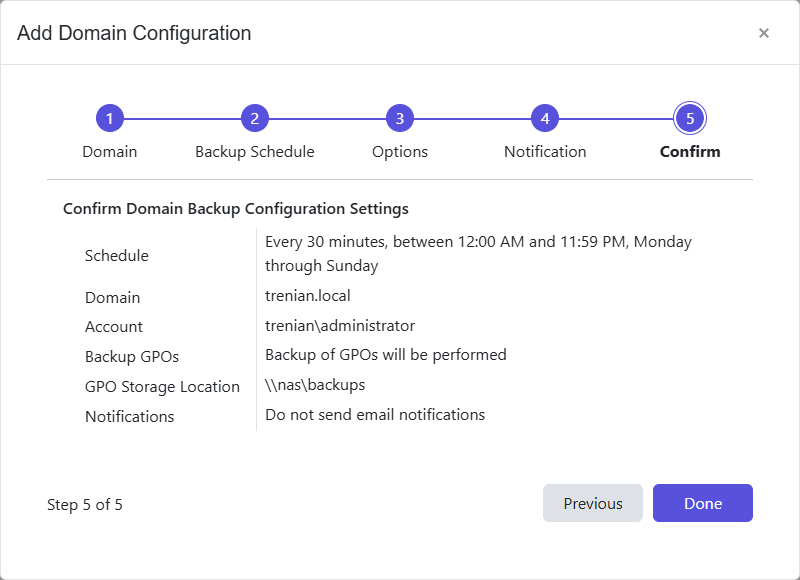Select the Options step label
The height and width of the screenshot is (580, 800).
click(399, 151)
